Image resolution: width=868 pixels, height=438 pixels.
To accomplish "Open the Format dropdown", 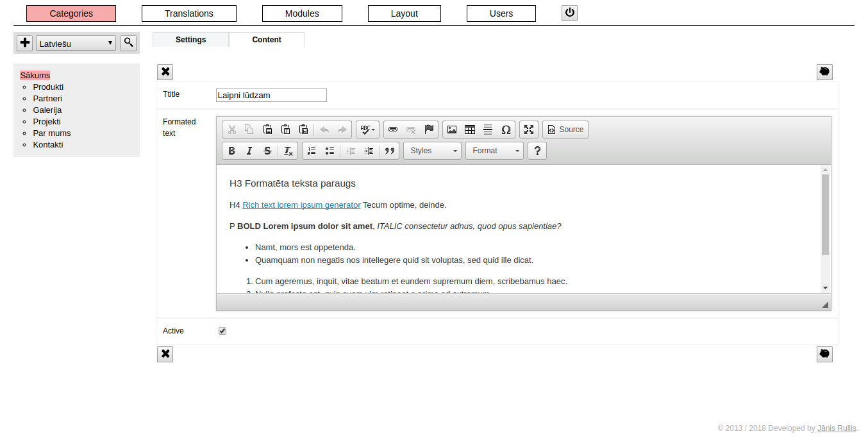I will tap(494, 151).
